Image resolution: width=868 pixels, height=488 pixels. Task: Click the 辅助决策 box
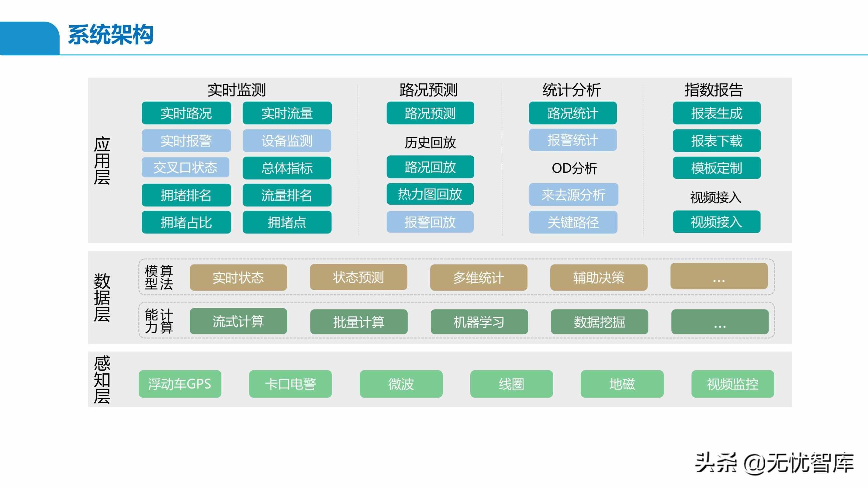(x=599, y=277)
